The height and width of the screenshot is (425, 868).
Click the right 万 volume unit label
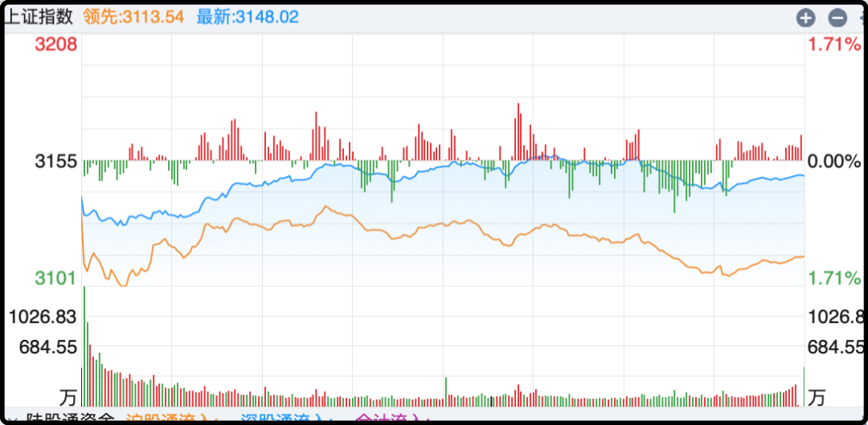[x=817, y=397]
